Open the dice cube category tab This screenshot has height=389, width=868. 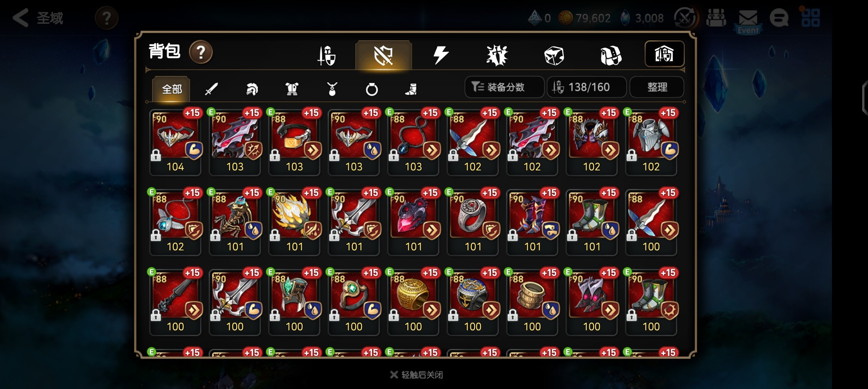pyautogui.click(x=554, y=55)
